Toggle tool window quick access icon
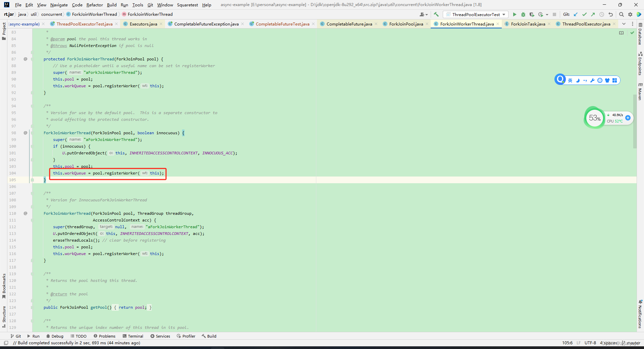644x349 pixels. coord(6,343)
